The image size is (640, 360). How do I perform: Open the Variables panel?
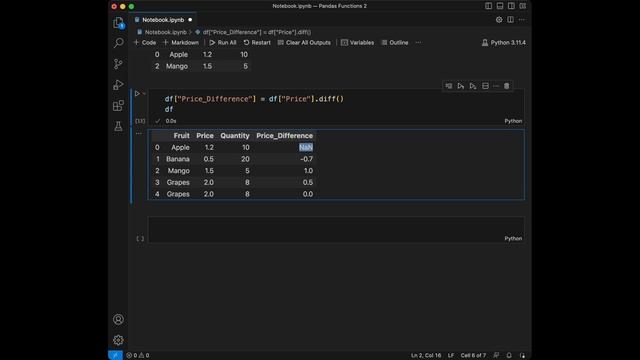(358, 42)
